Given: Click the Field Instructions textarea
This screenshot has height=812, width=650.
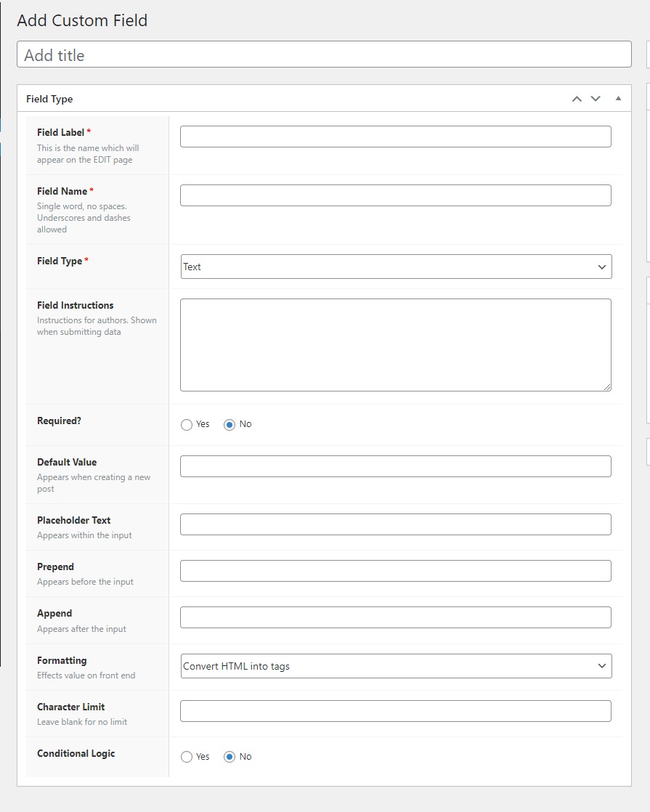Looking at the screenshot, I should [396, 345].
